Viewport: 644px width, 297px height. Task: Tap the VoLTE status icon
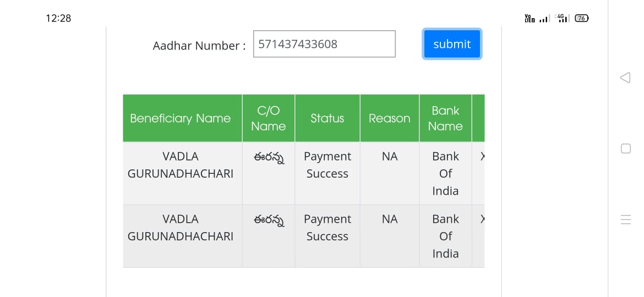point(530,18)
